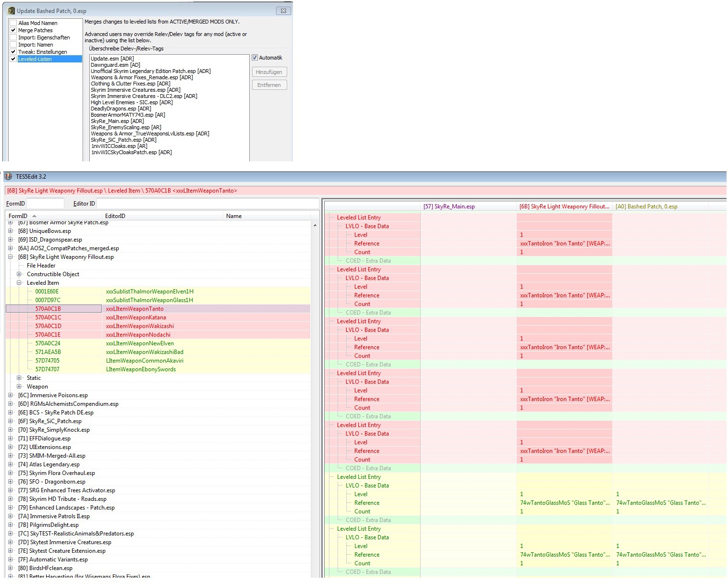Toggle the Automatik checkbox
The width and height of the screenshot is (728, 584).
tap(255, 58)
